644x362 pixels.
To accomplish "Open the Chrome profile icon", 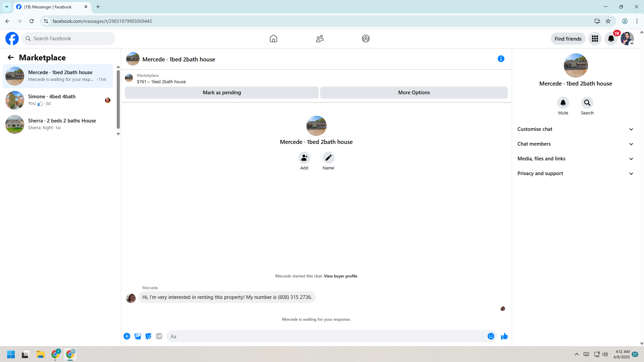I will tap(625, 21).
